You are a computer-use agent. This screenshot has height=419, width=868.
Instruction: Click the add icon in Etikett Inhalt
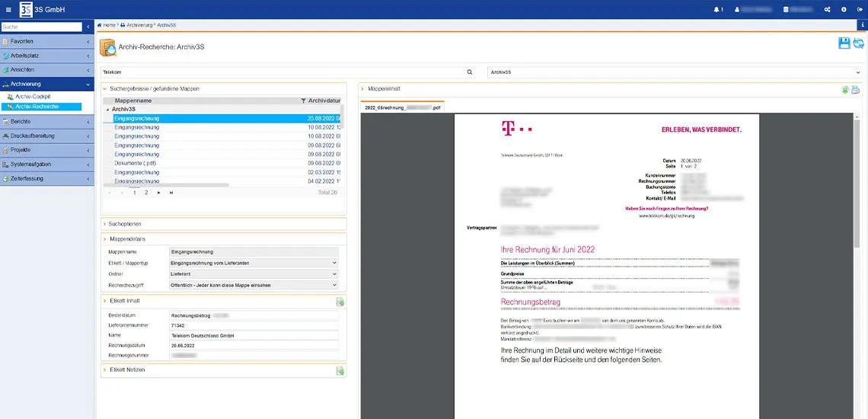coord(340,302)
